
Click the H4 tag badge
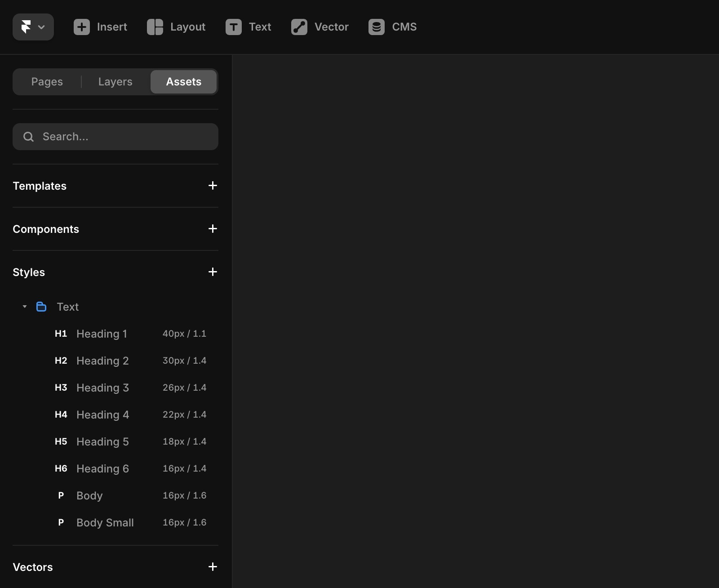click(x=61, y=414)
